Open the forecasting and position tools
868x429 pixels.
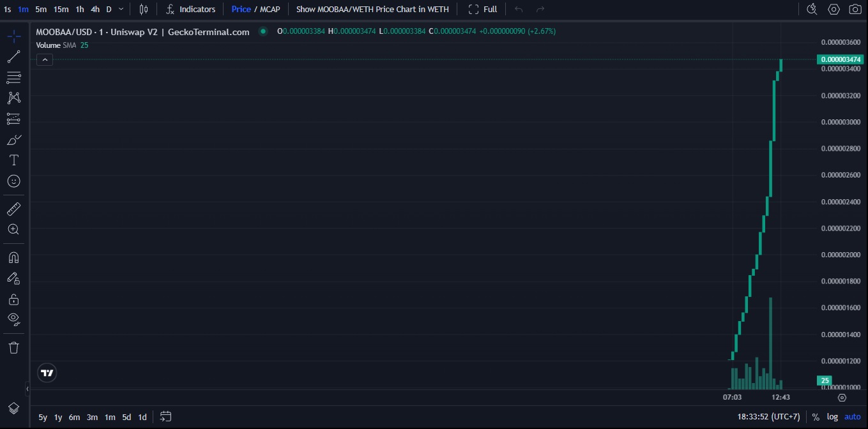coord(13,119)
